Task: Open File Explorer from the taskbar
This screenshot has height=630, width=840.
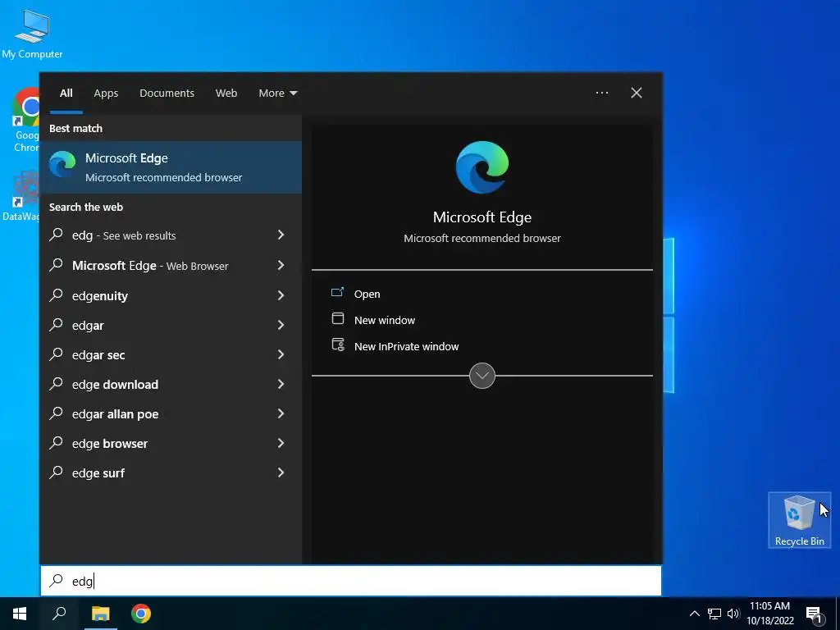Action: tap(100, 614)
